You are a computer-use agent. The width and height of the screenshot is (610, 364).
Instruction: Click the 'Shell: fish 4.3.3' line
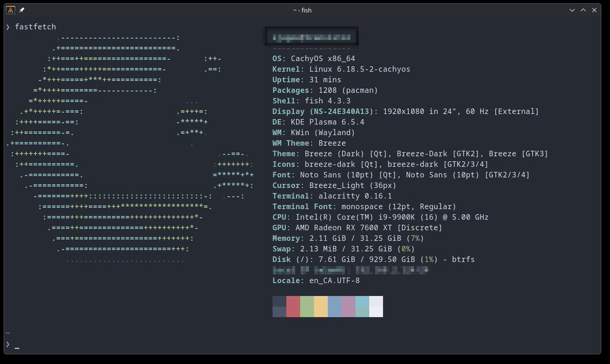pos(311,101)
